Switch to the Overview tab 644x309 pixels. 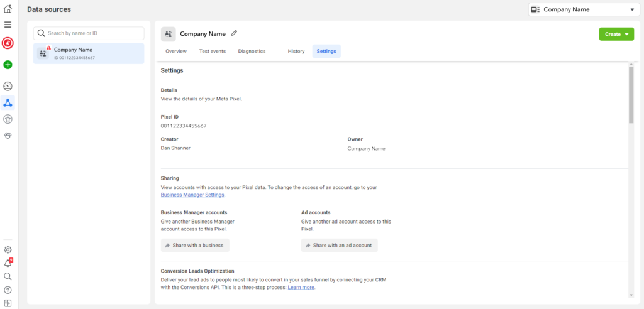pos(176,51)
